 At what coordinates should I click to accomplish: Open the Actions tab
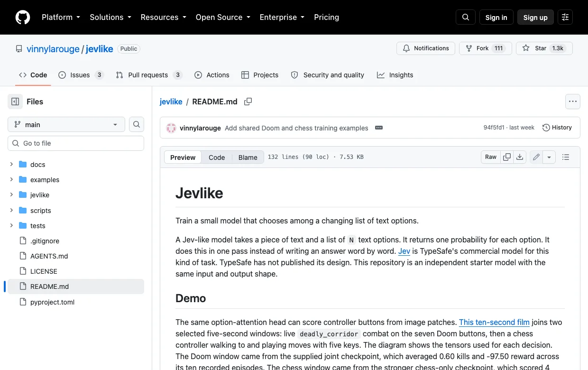(212, 75)
